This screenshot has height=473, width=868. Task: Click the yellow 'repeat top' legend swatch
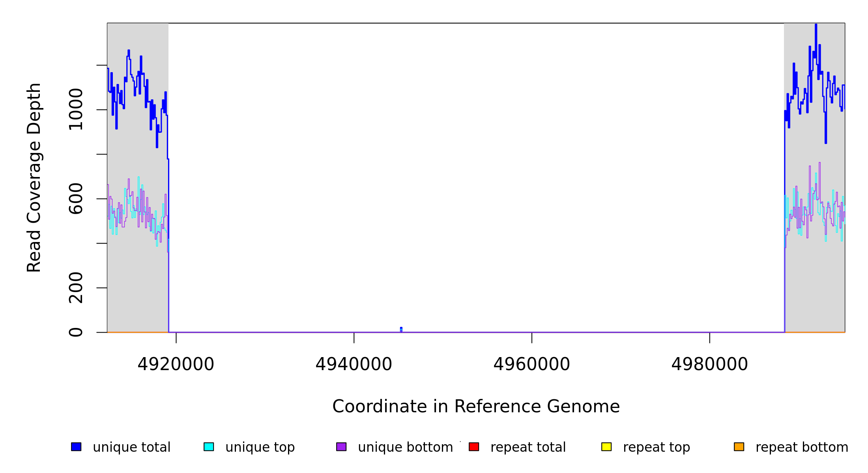606,447
